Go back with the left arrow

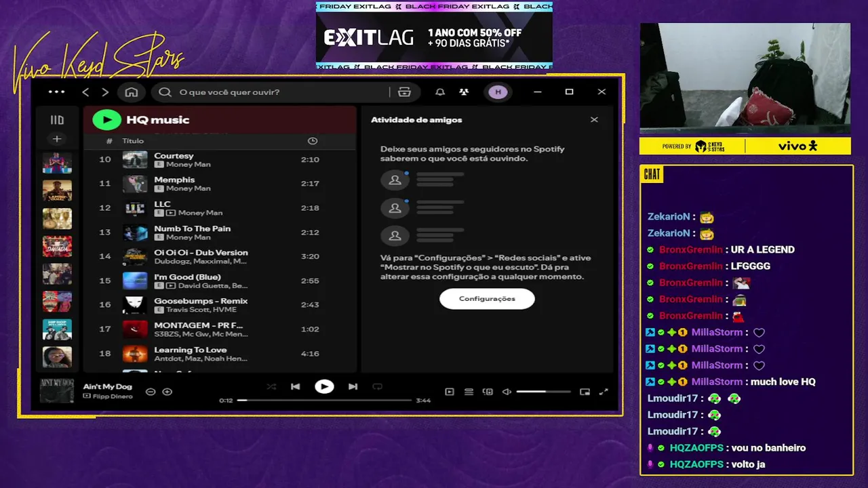point(85,92)
